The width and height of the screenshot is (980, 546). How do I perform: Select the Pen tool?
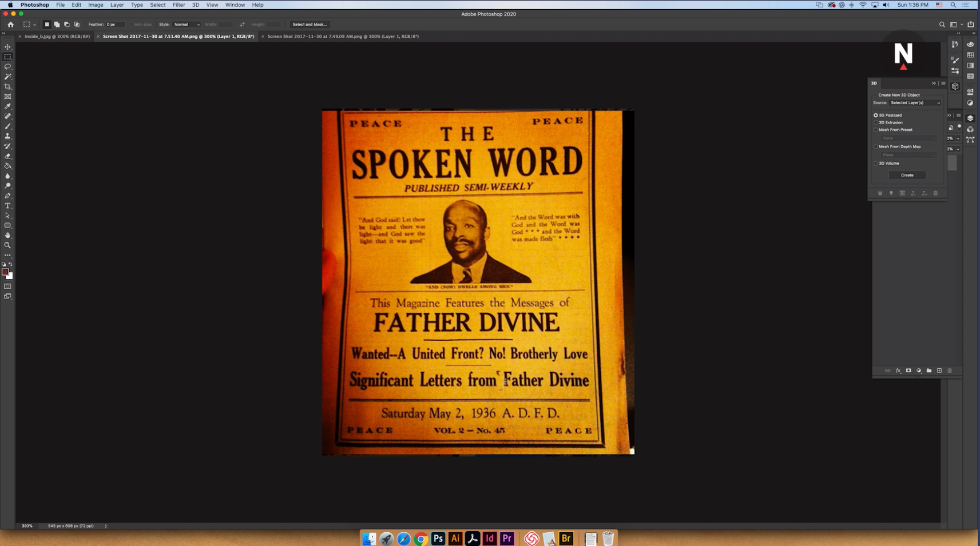7,196
